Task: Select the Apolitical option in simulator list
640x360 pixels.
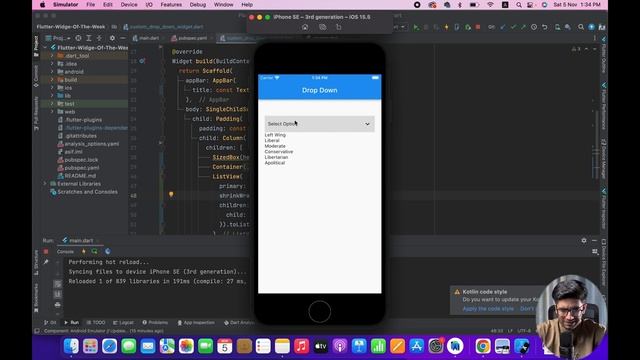Action: 275,163
